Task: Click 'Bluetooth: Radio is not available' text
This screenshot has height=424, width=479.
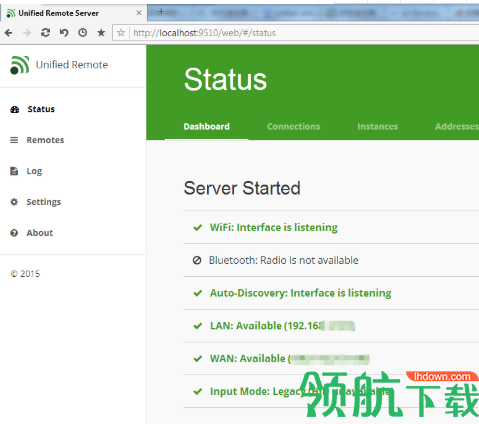Action: click(x=284, y=260)
